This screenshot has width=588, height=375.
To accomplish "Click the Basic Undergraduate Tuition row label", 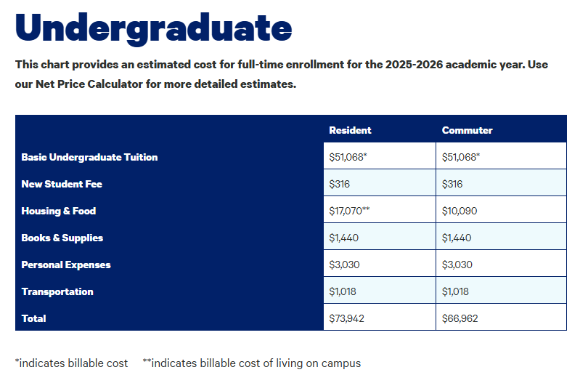I will click(x=89, y=157).
